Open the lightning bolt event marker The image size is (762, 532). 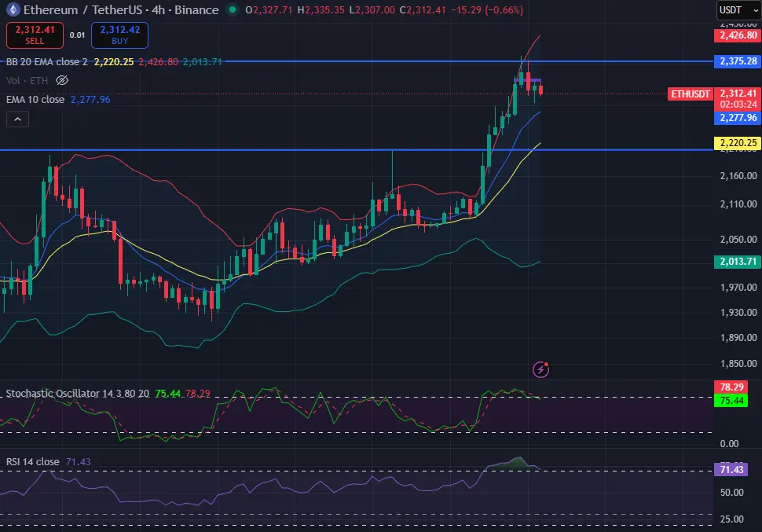[x=540, y=369]
